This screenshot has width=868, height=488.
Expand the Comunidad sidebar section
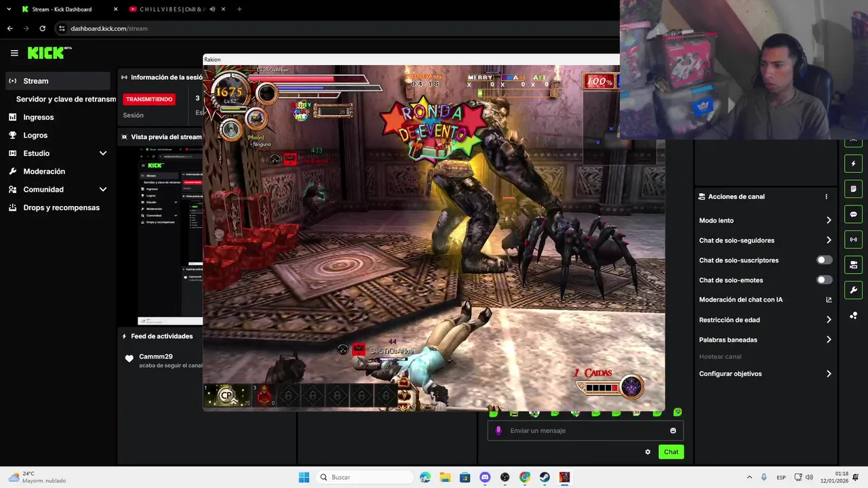click(x=58, y=190)
